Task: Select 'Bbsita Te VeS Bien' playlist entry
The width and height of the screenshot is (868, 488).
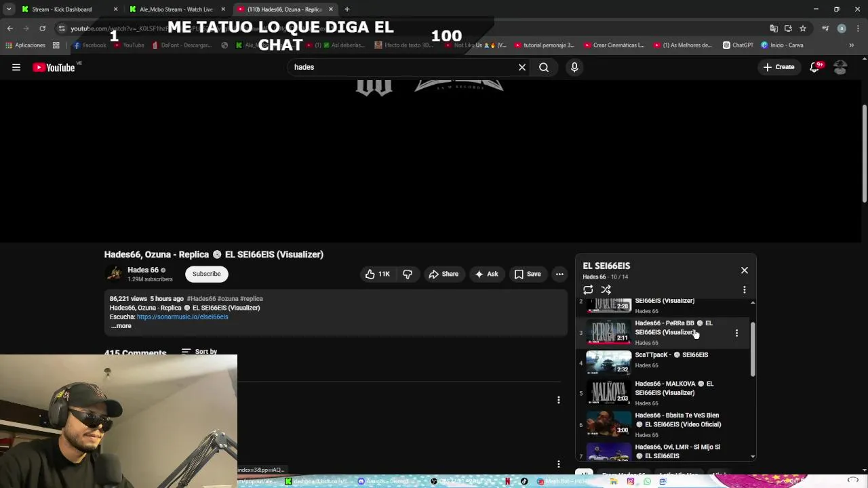Action: tap(663, 424)
